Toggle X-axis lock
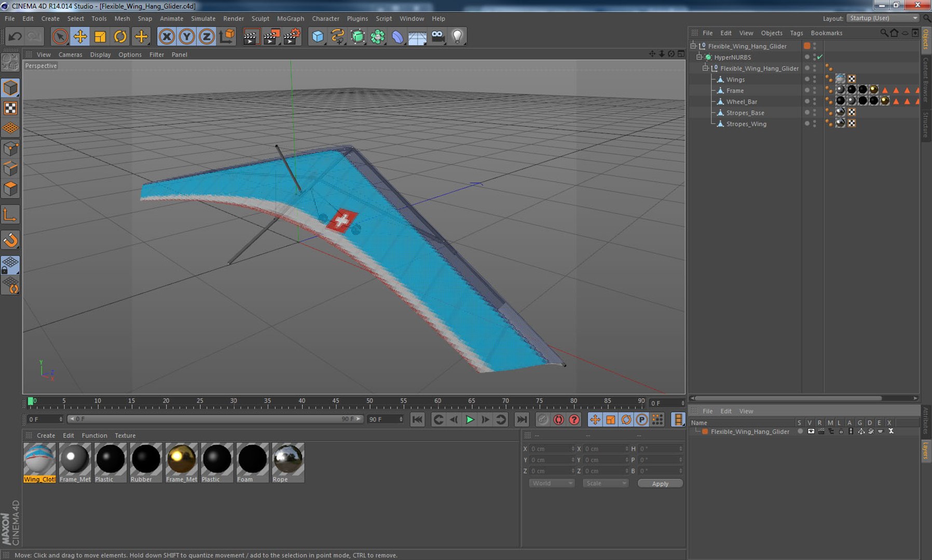 (x=167, y=36)
